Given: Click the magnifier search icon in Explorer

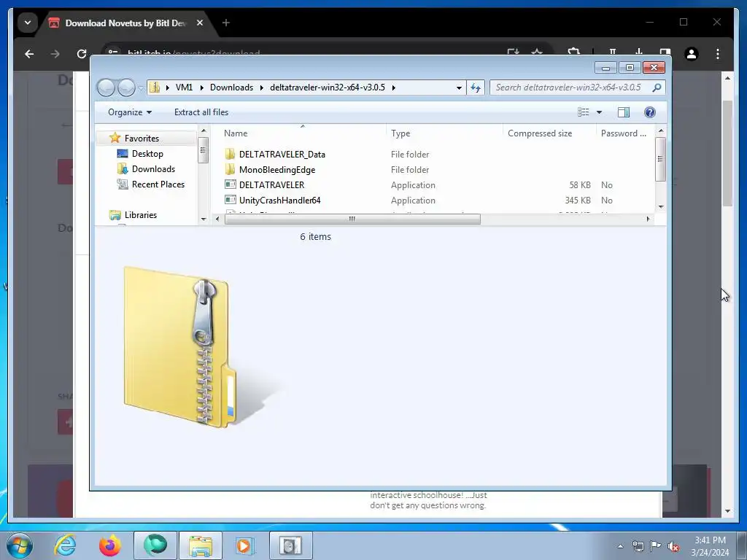Looking at the screenshot, I should [x=657, y=87].
